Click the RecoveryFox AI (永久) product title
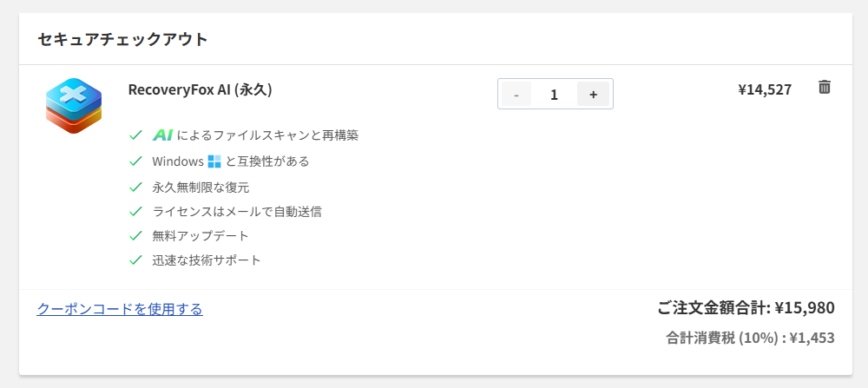 (201, 89)
